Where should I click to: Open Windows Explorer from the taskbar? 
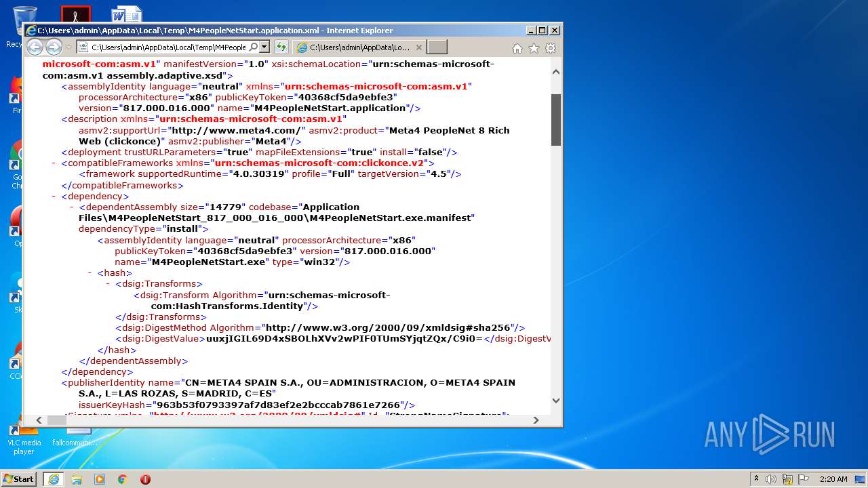point(77,479)
